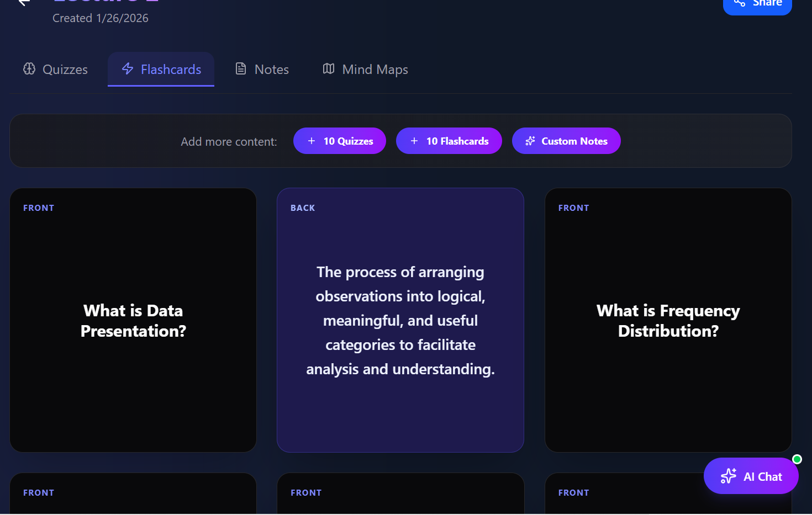This screenshot has height=515, width=812.
Task: Click the sparkle icon on Custom Notes button
Action: [x=530, y=141]
